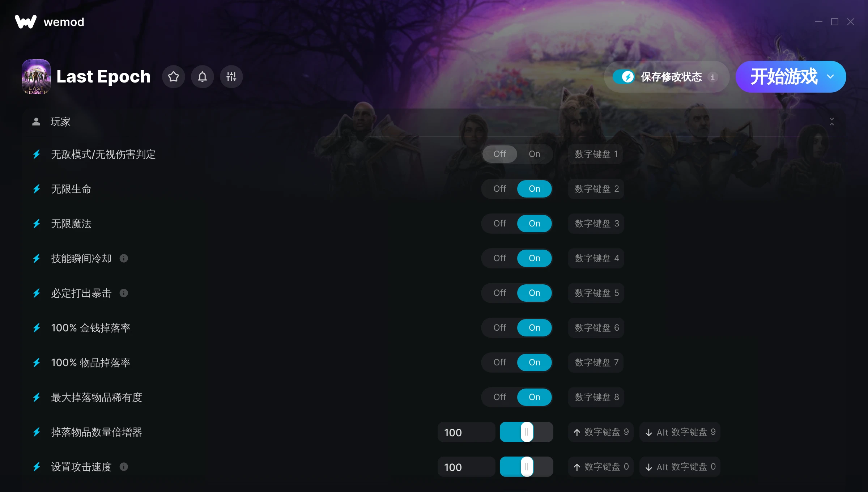Add Last Epoch to favorites with star icon
This screenshot has height=492, width=868.
[x=173, y=77]
